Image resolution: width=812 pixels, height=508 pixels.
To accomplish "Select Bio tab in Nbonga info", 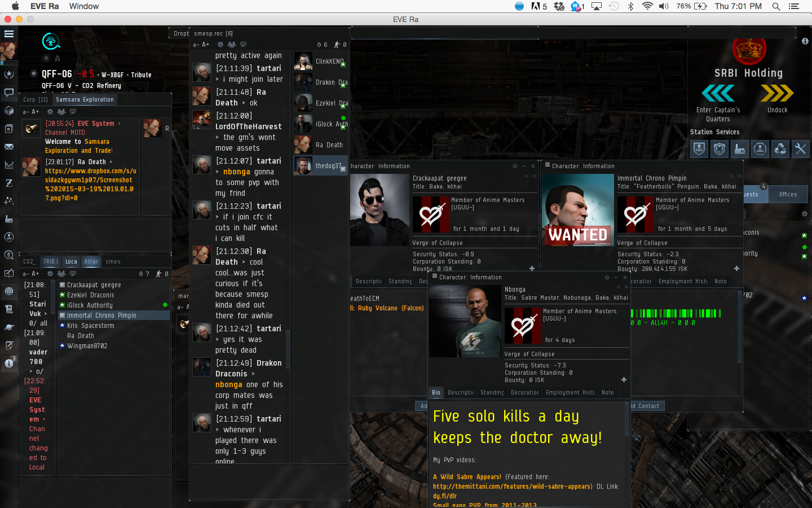I will [436, 392].
